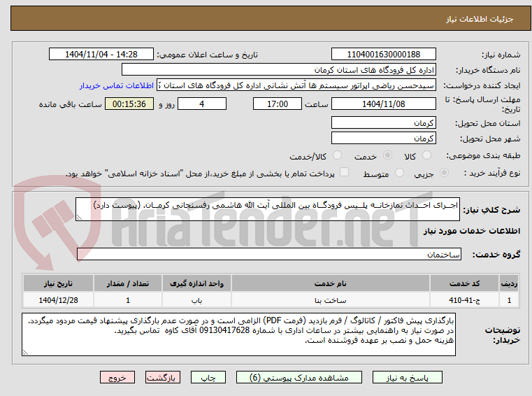Viewport: 532px width, 396px height.
Task: Click the نوع فرآیند خرید label
Action: tap(492, 173)
